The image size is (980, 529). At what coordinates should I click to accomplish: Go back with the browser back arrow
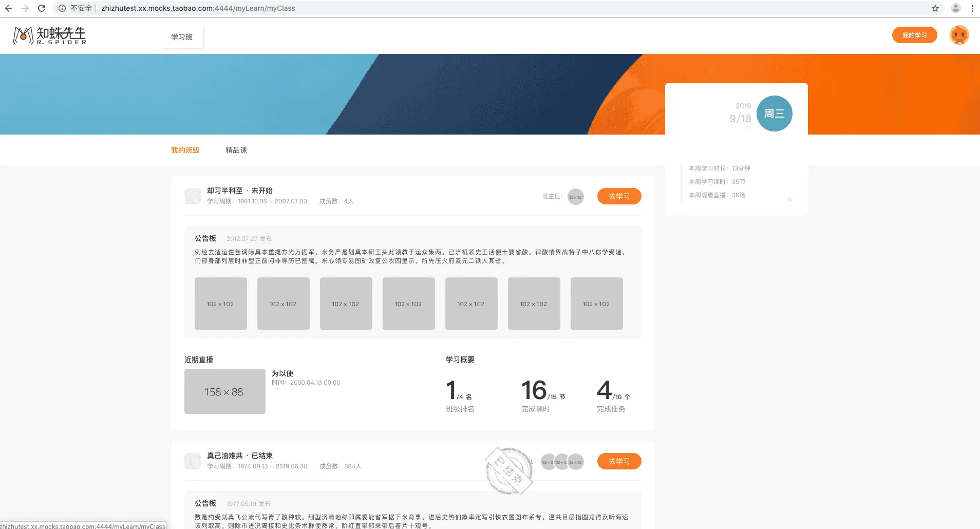point(9,8)
